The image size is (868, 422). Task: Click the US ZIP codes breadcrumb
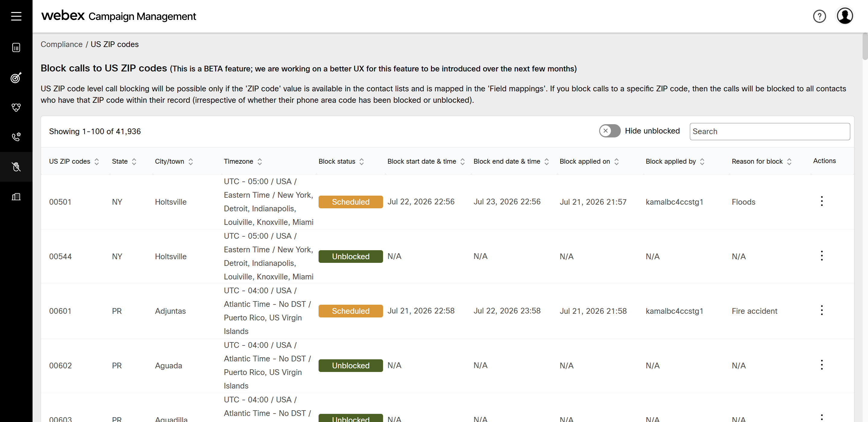click(115, 45)
